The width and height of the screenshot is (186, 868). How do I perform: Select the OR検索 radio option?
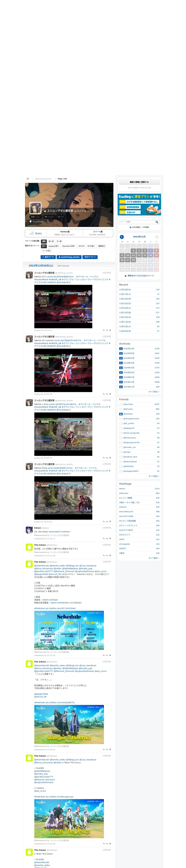[141, 227]
